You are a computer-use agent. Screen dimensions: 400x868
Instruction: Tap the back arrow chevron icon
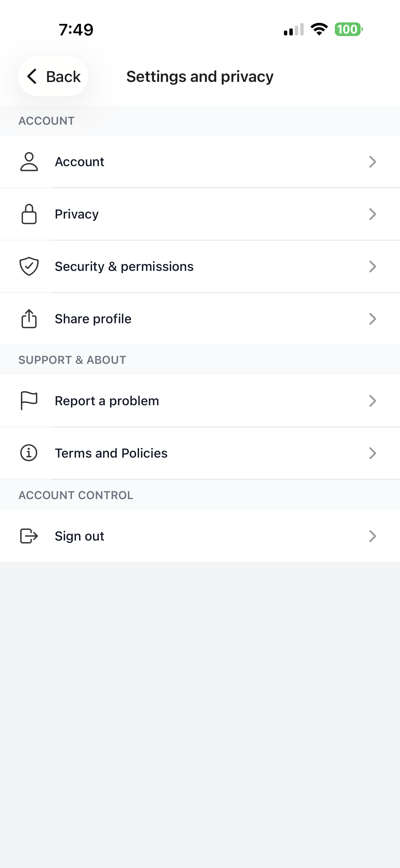(x=32, y=77)
